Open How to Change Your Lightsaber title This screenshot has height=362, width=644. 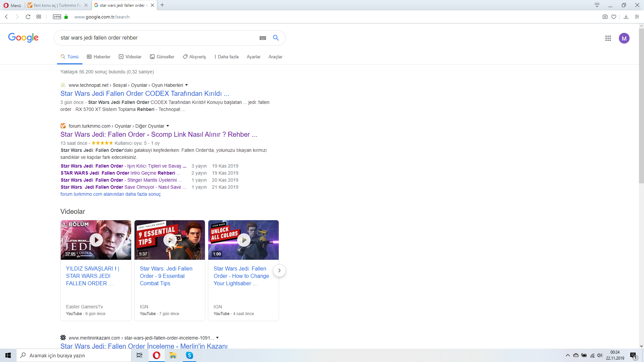click(x=241, y=276)
